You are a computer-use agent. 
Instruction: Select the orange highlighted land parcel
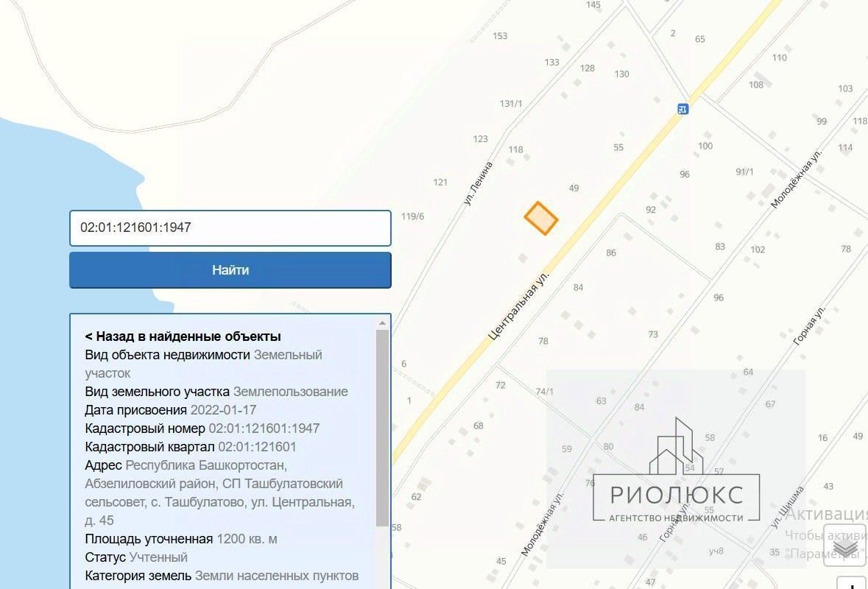click(541, 218)
